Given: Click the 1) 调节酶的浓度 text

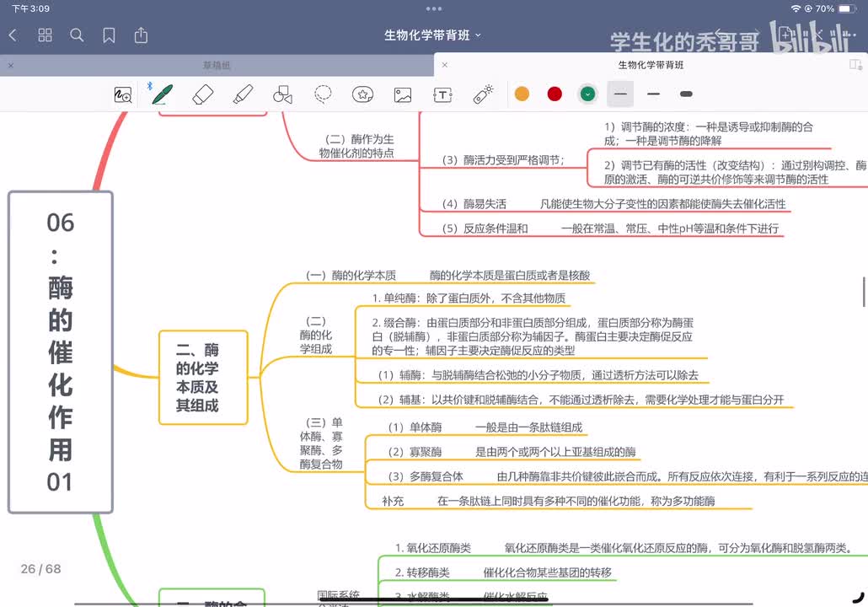Looking at the screenshot, I should click(709, 133).
